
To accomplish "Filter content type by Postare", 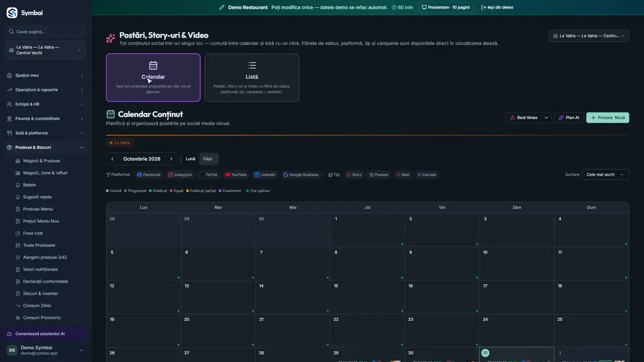I will [379, 174].
